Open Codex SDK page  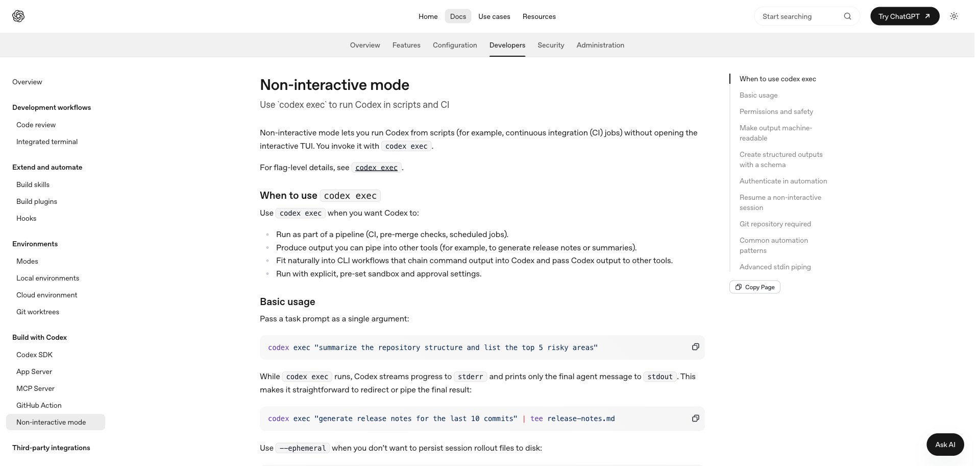(x=34, y=355)
